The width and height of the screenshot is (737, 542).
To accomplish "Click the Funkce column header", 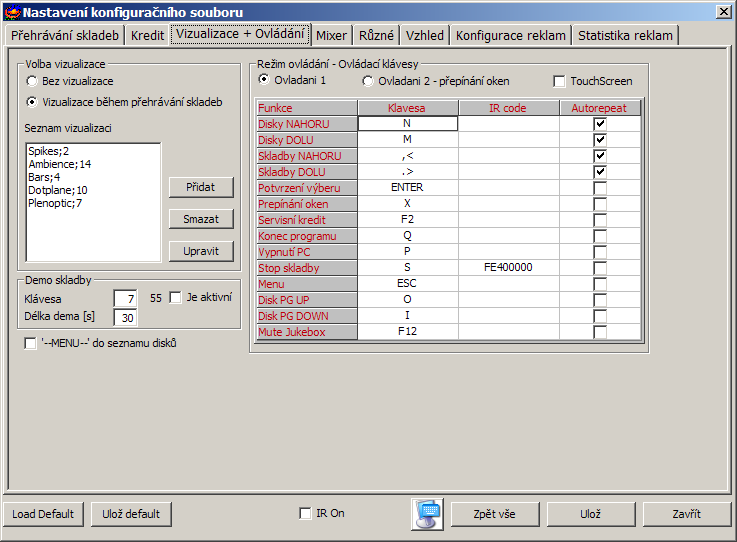I will [x=306, y=108].
